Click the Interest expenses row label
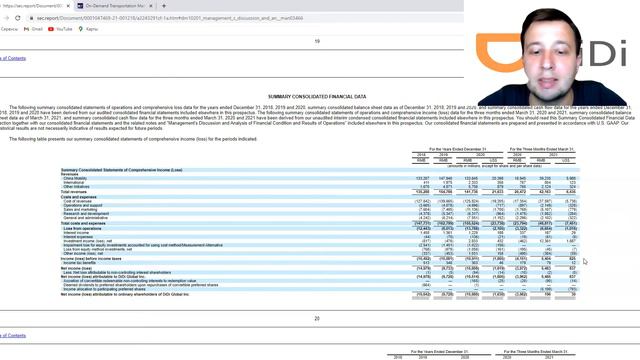Screen dimensions: 640x360 78,237
